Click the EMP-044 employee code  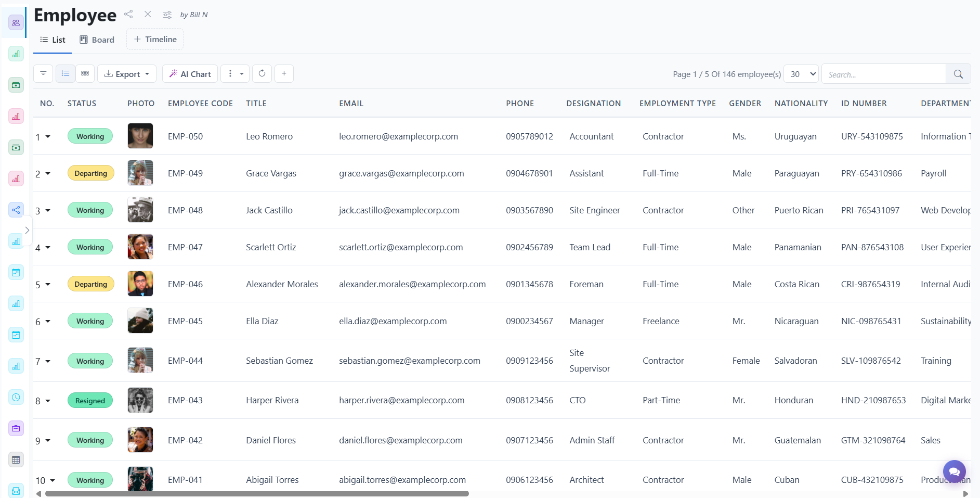[x=185, y=361]
